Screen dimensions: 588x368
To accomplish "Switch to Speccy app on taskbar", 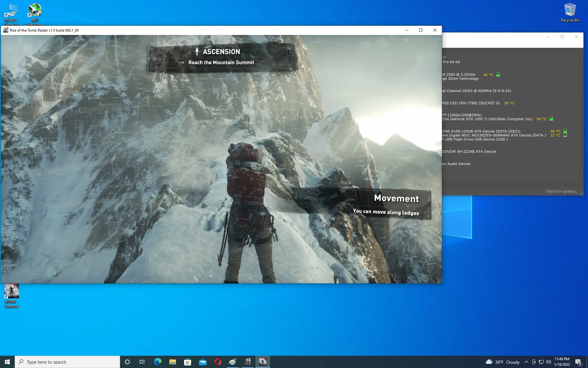I will 247,362.
